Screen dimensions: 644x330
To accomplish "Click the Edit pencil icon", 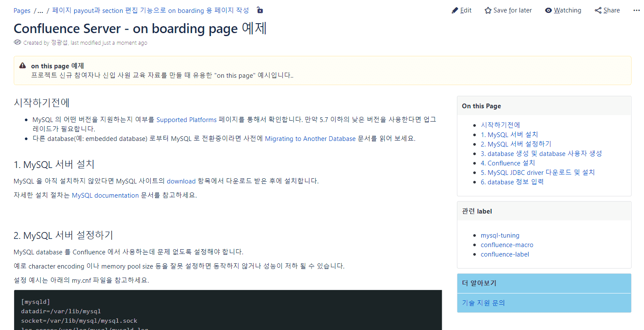I will click(455, 10).
